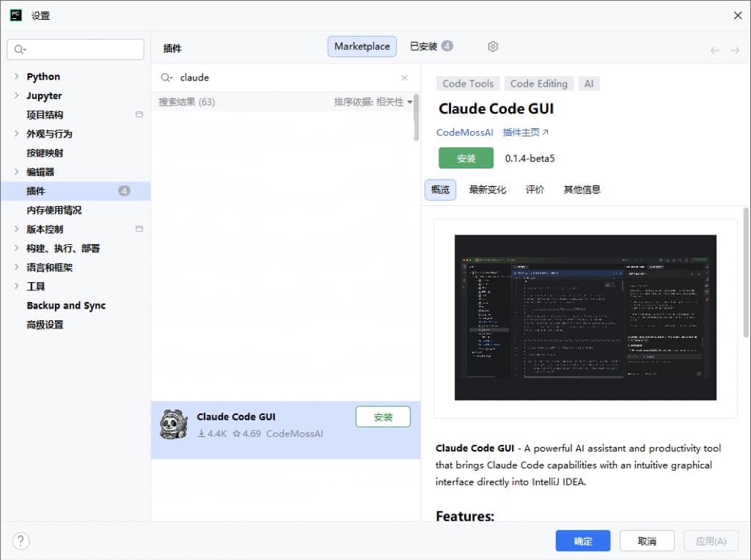Click the plugin settings gear icon

click(x=493, y=47)
